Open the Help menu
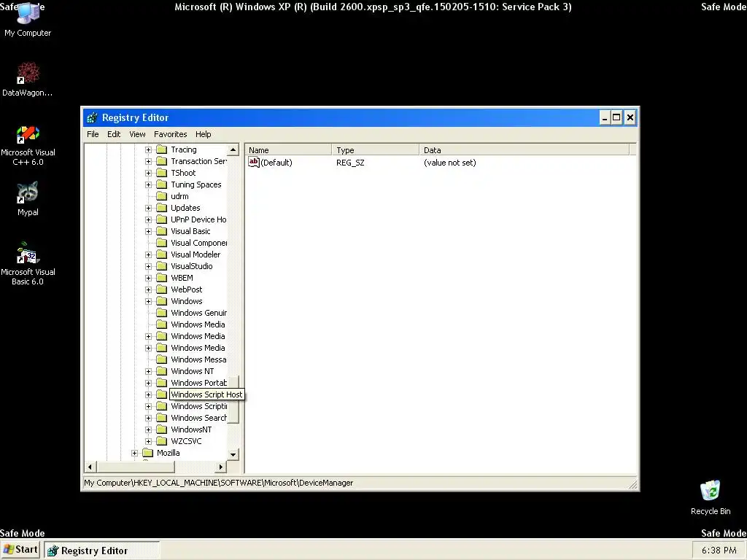Viewport: 747px width, 560px height. [203, 134]
